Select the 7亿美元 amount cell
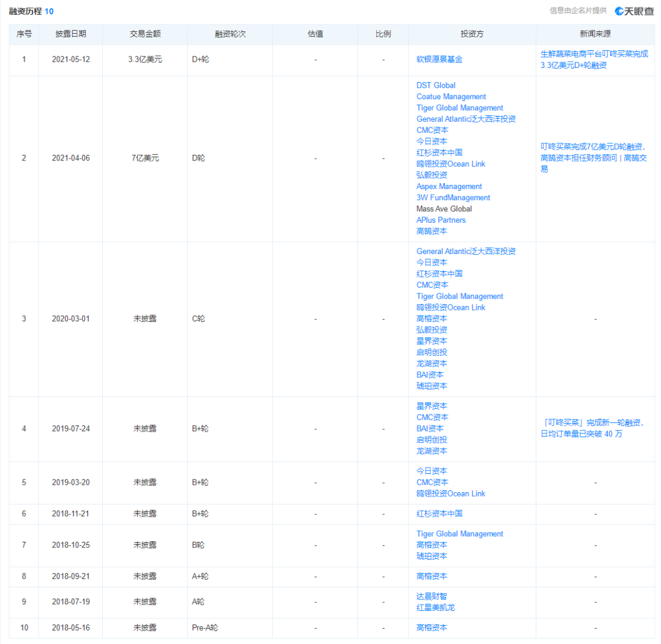 [145, 158]
